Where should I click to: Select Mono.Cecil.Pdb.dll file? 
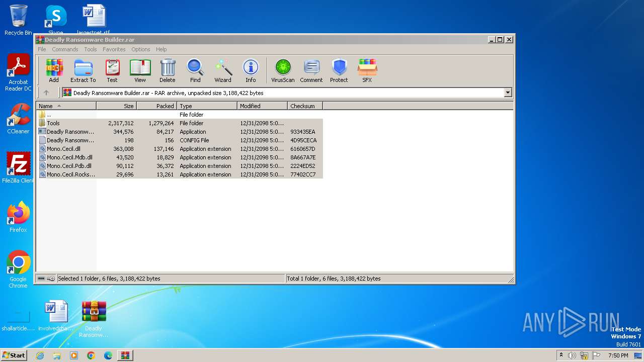click(180, 166)
